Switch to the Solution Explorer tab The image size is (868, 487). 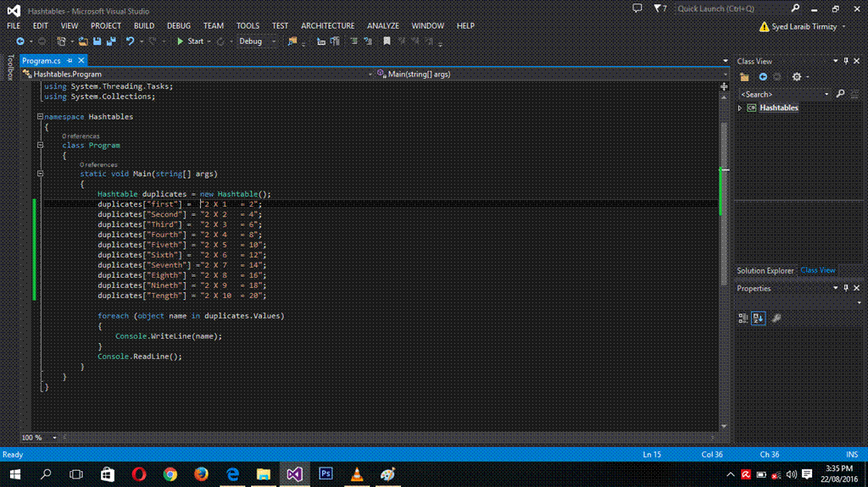pos(765,270)
